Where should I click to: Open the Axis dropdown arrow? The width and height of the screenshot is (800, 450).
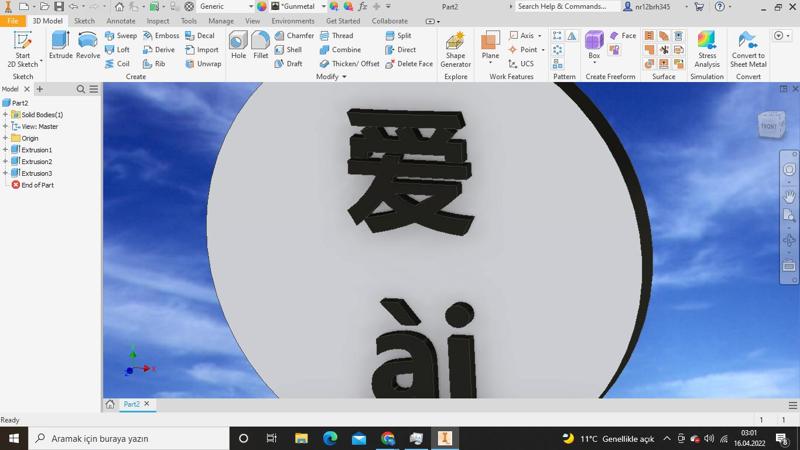click(540, 36)
